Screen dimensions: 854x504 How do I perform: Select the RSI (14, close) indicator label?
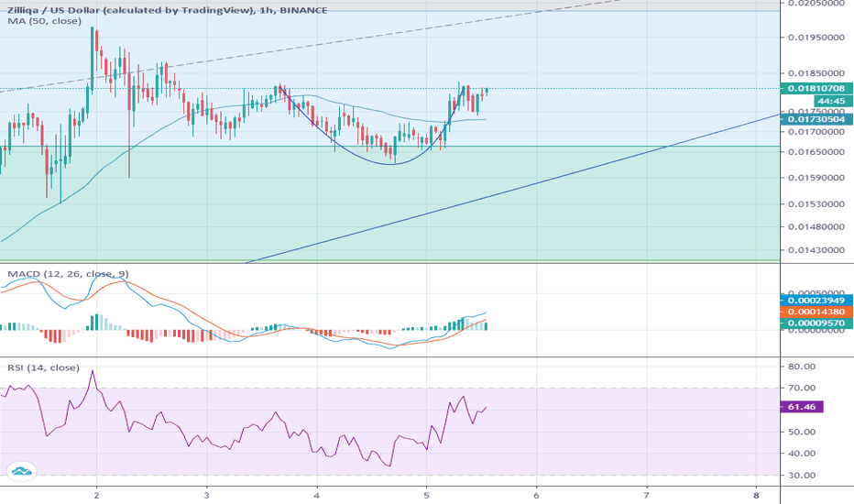coord(44,367)
